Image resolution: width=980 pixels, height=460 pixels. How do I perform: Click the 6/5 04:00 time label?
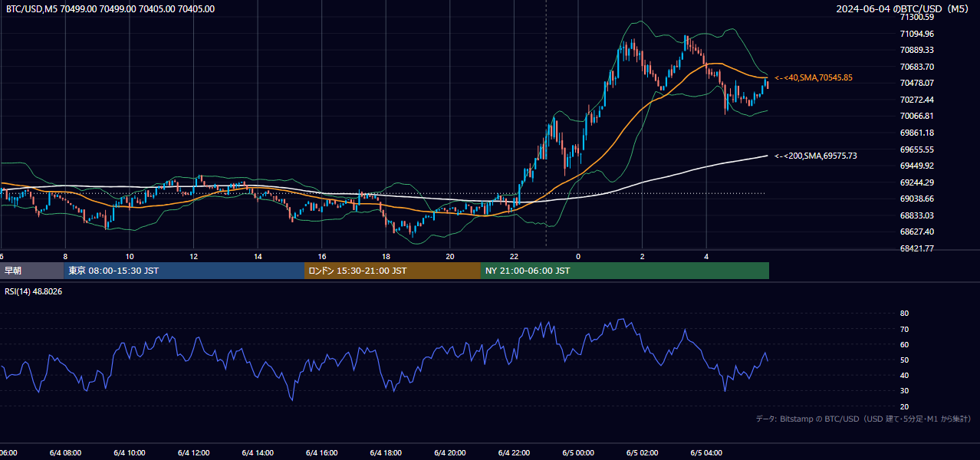(706, 453)
